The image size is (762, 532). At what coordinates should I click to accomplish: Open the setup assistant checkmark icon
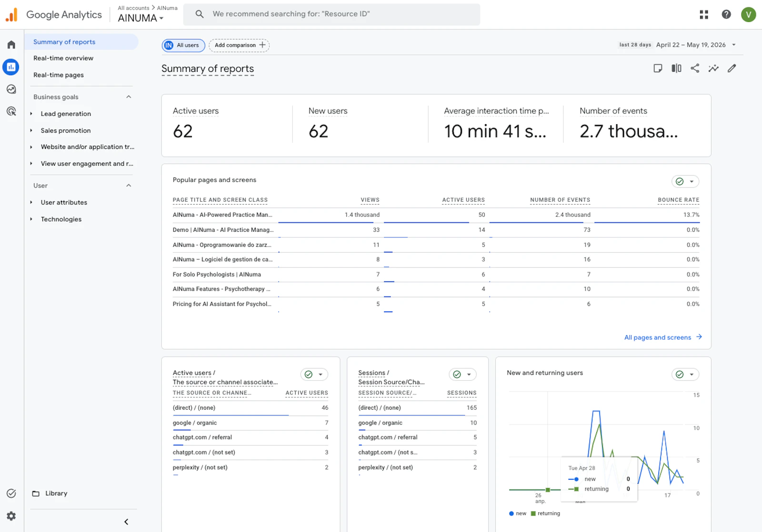pos(11,493)
